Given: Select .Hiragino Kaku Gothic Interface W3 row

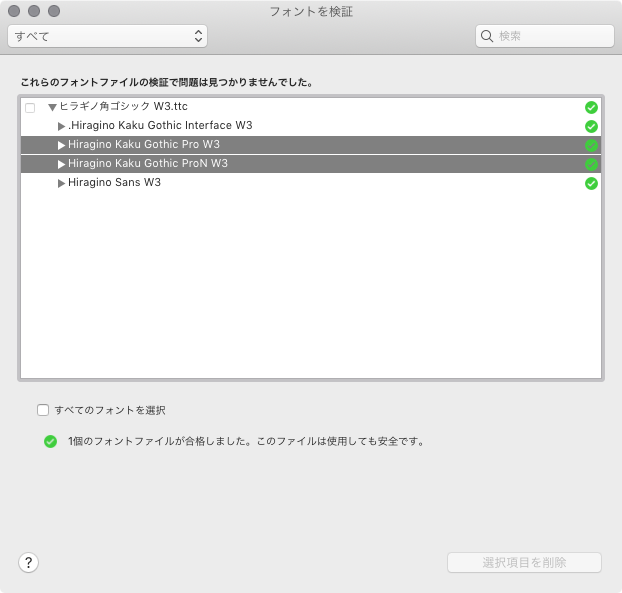Looking at the screenshot, I should tap(311, 126).
